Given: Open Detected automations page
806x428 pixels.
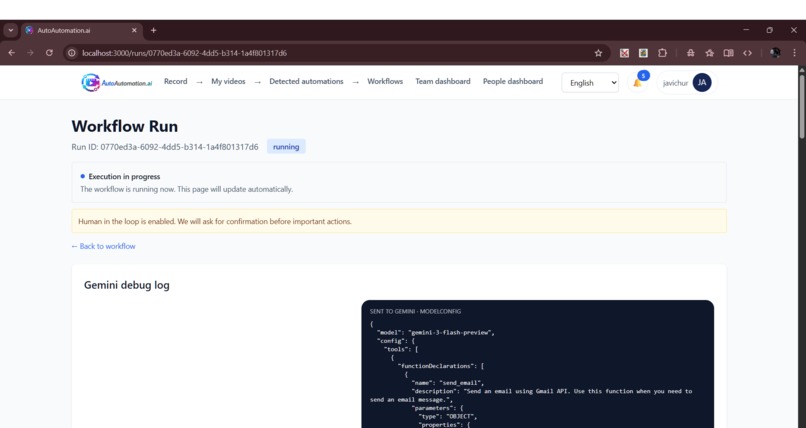Looking at the screenshot, I should pyautogui.click(x=306, y=81).
